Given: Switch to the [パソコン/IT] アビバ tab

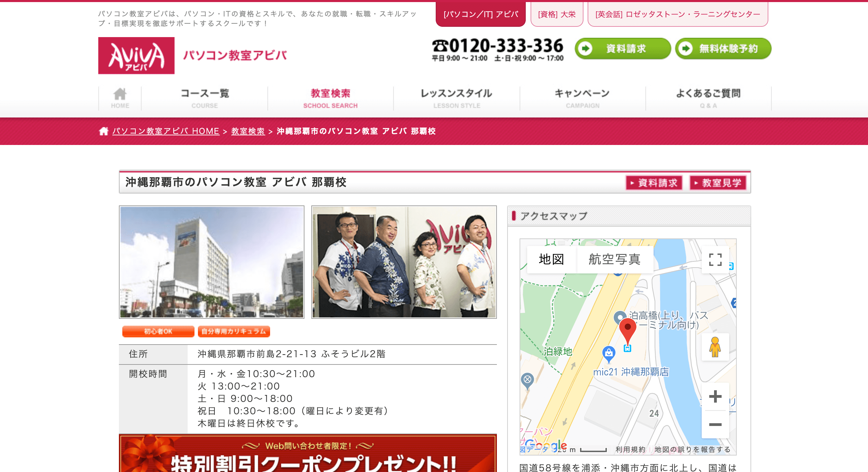Looking at the screenshot, I should pos(481,14).
